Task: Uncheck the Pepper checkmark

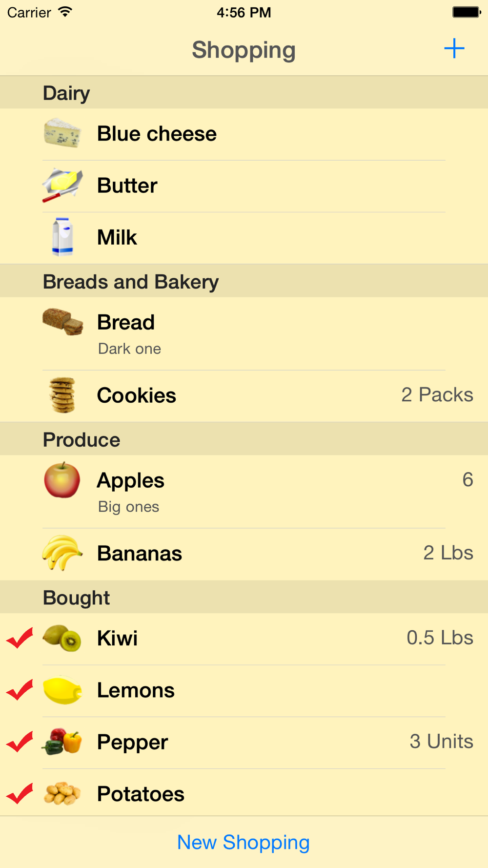Action: click(20, 742)
